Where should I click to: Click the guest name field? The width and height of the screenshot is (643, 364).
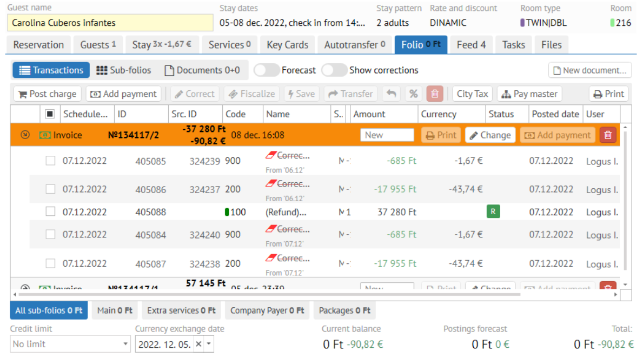tap(110, 23)
